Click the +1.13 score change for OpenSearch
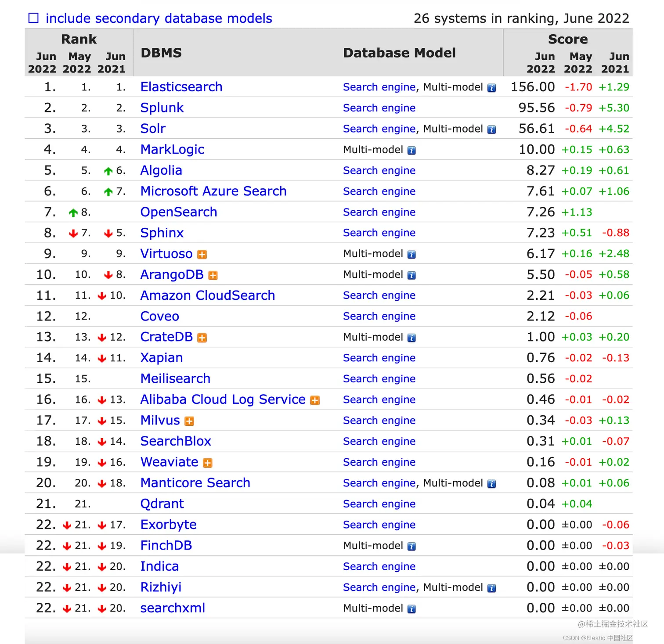Viewport: 664px width, 644px height. coord(577,212)
